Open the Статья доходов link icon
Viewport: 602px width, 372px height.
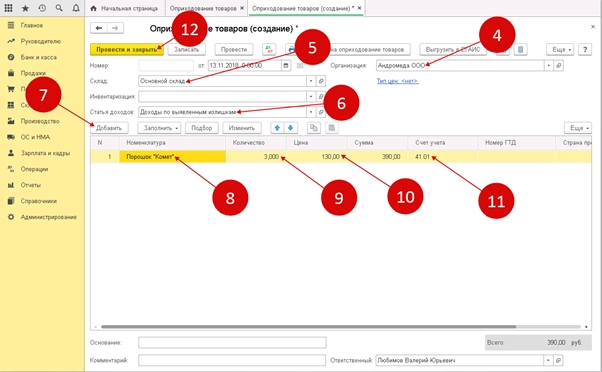[321, 112]
